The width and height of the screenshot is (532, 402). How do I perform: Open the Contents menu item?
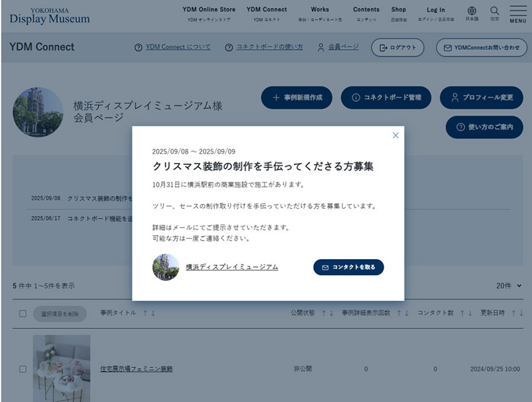coord(366,14)
